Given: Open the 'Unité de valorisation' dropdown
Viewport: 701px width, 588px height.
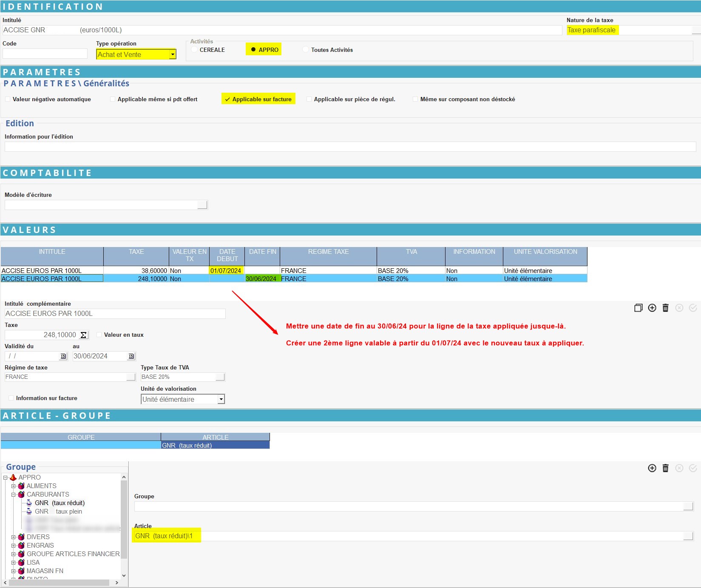Looking at the screenshot, I should pos(221,399).
